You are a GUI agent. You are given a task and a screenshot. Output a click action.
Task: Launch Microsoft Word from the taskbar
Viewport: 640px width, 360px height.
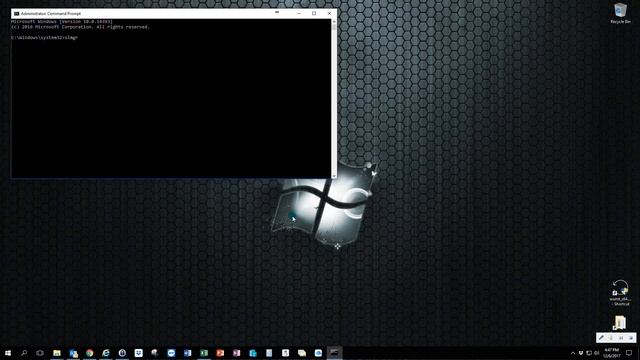point(187,353)
